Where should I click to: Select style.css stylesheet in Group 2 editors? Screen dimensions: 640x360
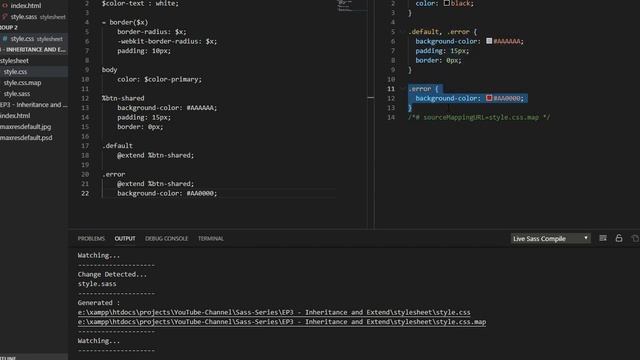pos(33,39)
